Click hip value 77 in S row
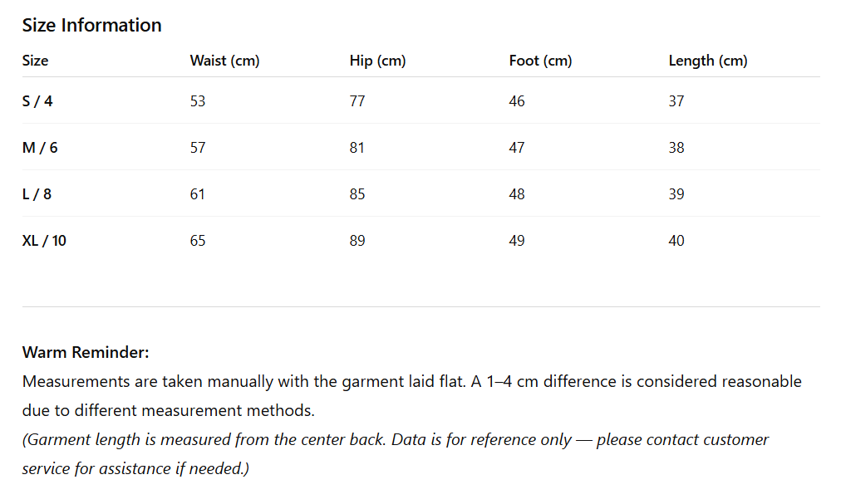Viewport: 841px width, 504px height. point(357,101)
